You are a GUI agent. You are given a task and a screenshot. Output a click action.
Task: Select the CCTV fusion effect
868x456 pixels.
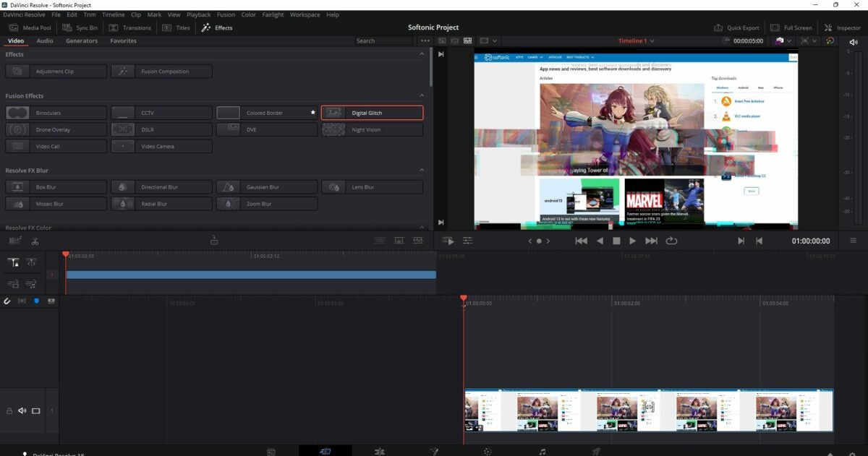(x=161, y=113)
